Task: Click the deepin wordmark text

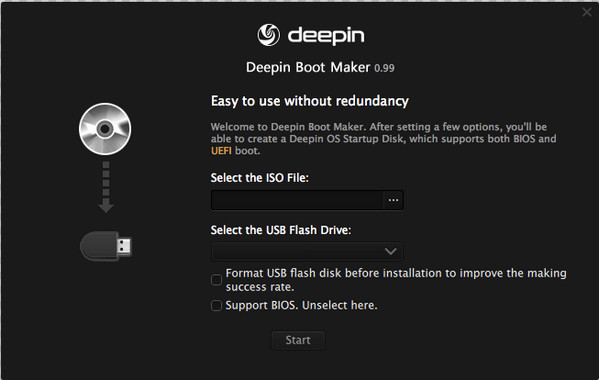Action: coord(326,36)
